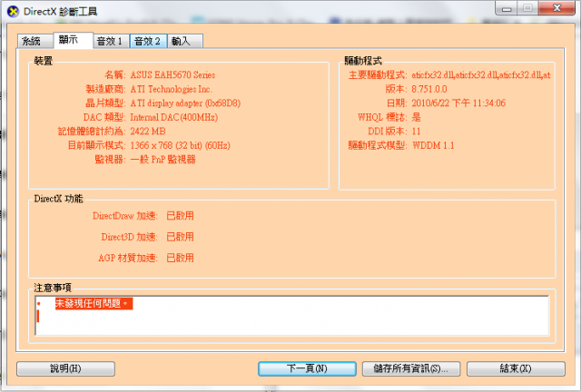
Task: Click the 製造廠商 label
Action: tap(105, 89)
